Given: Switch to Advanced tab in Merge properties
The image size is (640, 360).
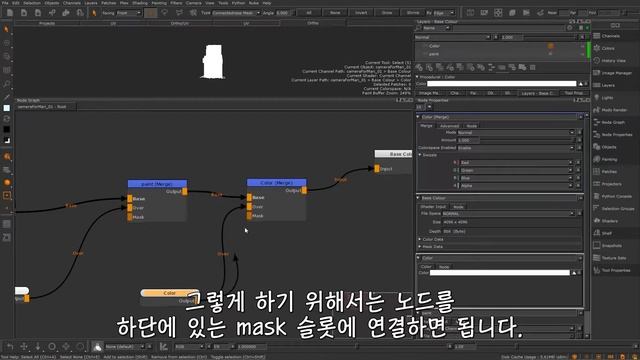Looking at the screenshot, I should point(449,126).
